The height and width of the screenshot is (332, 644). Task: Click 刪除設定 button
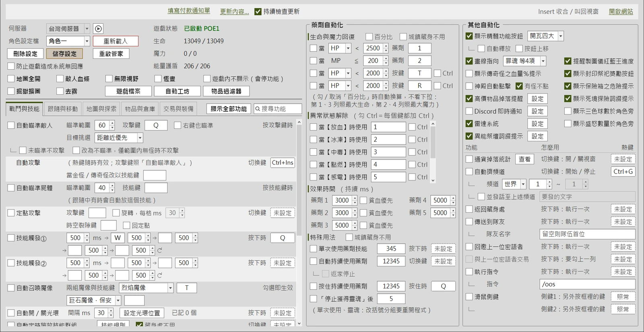pos(25,54)
